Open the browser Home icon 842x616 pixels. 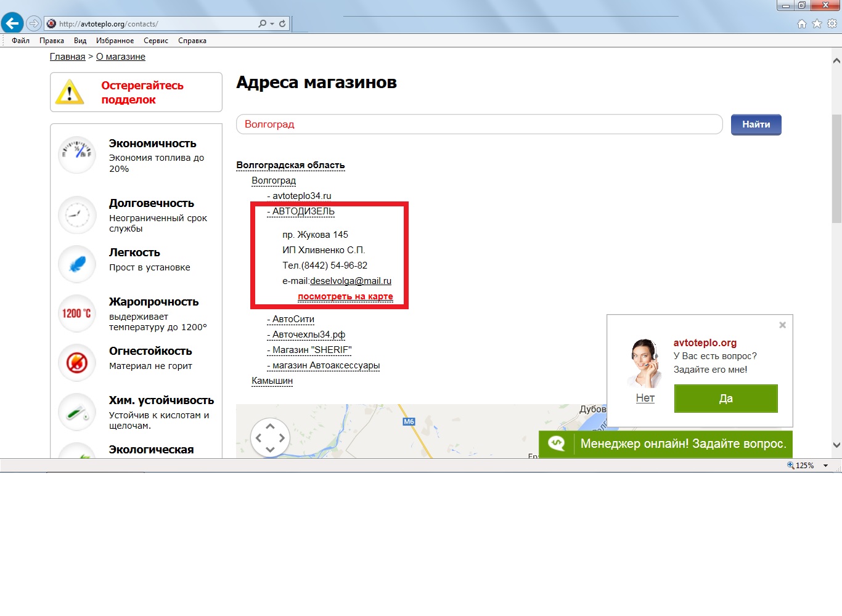[802, 23]
